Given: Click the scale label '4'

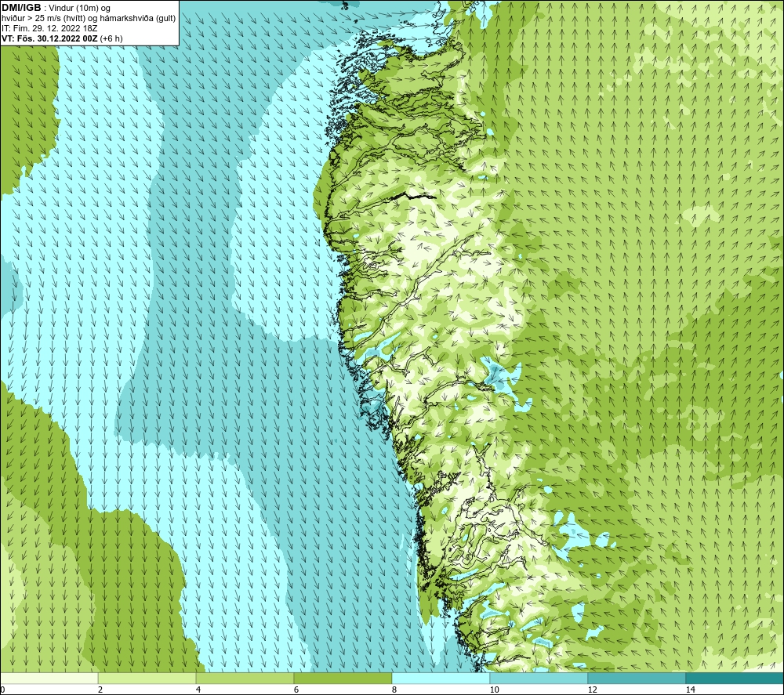Looking at the screenshot, I should pyautogui.click(x=198, y=690).
